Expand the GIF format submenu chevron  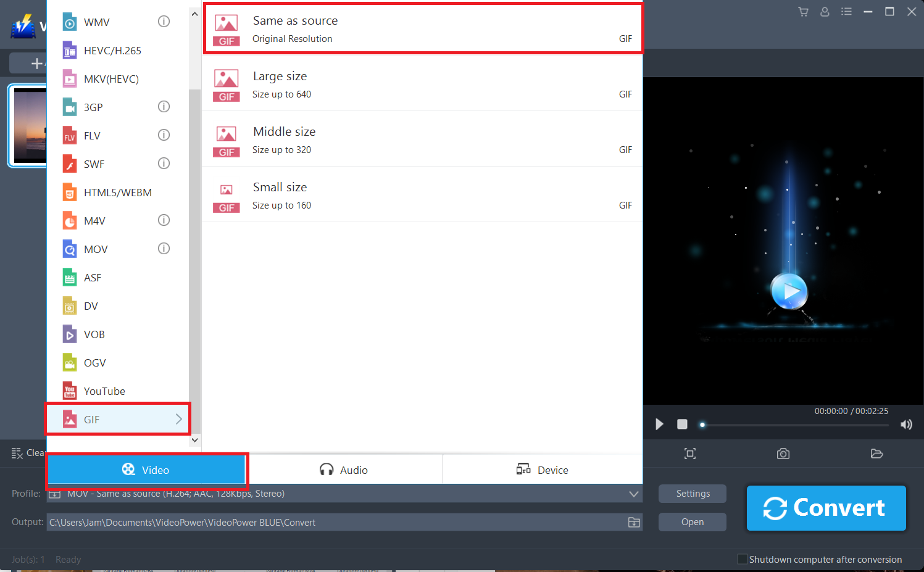coord(179,419)
